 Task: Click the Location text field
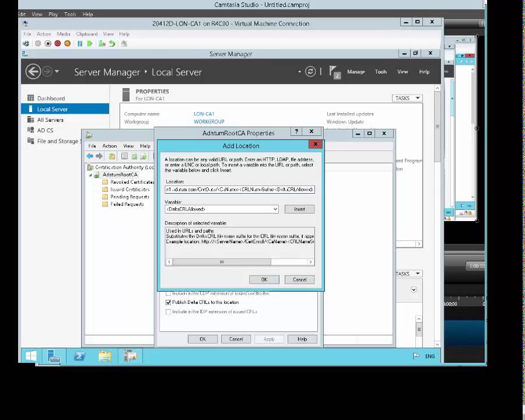240,189
